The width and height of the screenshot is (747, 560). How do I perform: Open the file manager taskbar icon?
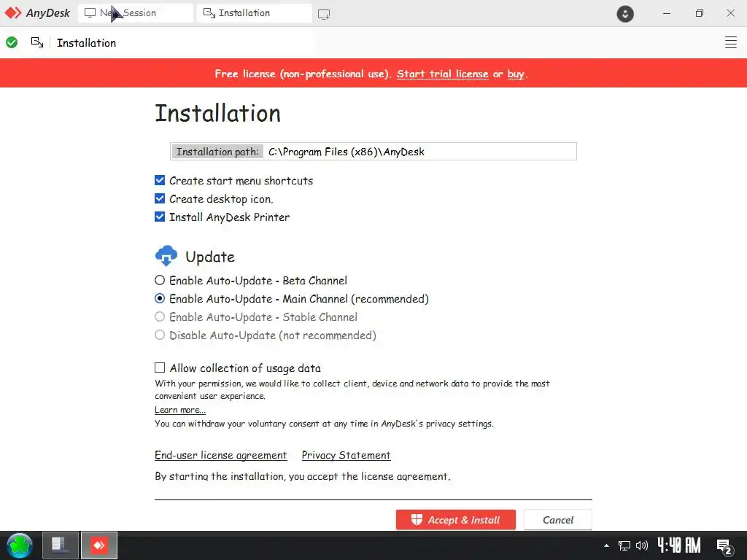pos(60,545)
